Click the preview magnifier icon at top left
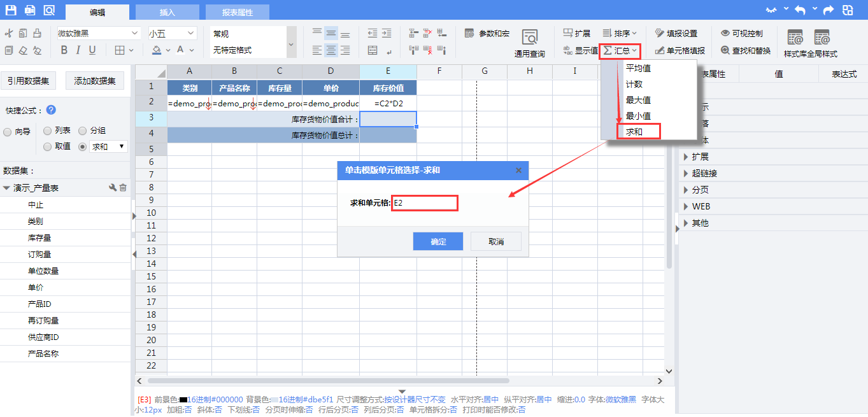Screen dimensions: 868x417 click(x=49, y=10)
